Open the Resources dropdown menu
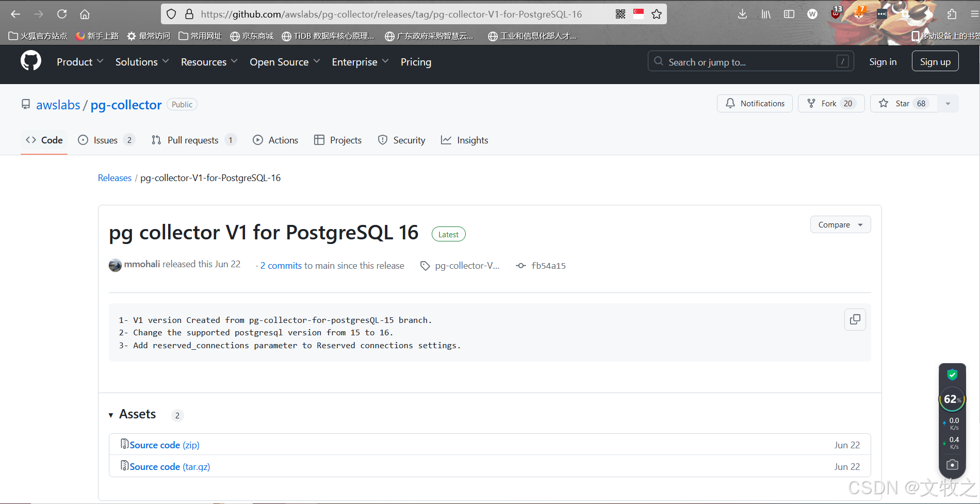 coord(209,62)
